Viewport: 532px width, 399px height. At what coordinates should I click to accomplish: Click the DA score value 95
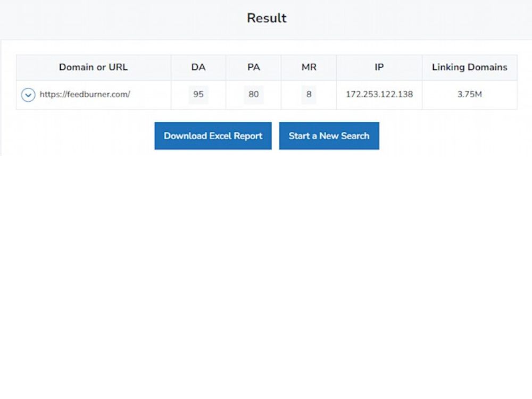tap(198, 95)
